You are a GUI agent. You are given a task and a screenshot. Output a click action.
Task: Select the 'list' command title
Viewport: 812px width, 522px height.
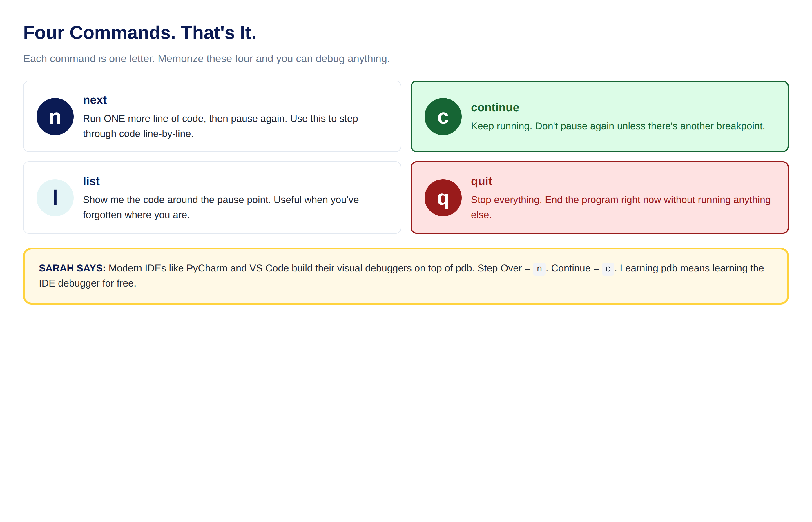coord(91,181)
